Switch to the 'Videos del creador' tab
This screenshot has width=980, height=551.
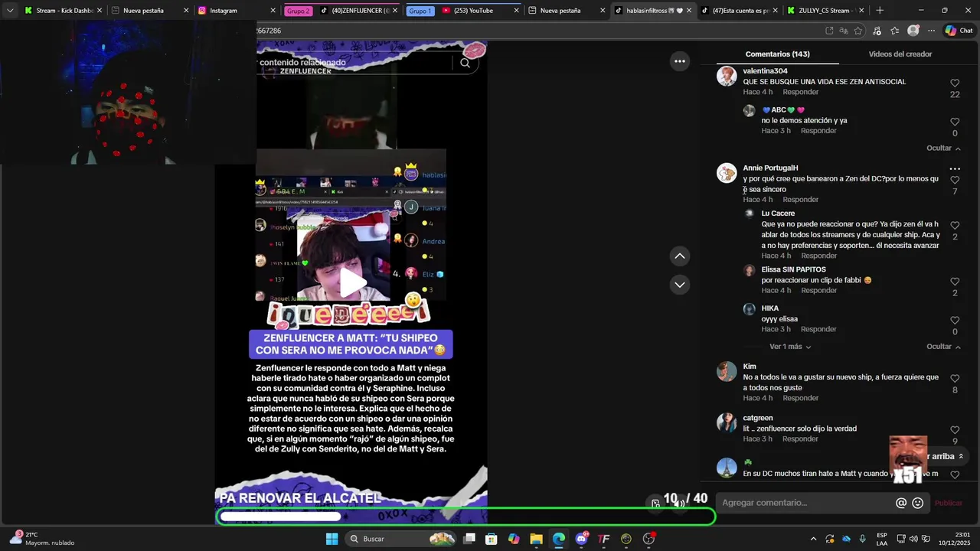[900, 54]
